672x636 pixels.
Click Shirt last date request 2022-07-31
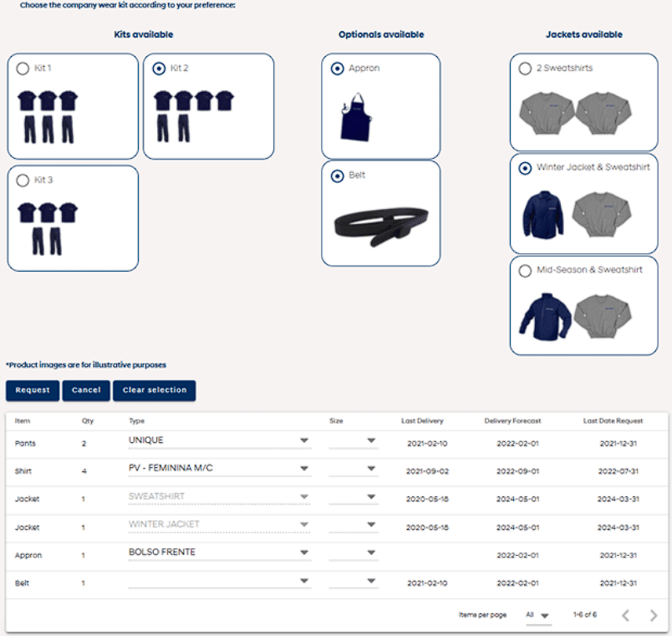coord(618,471)
